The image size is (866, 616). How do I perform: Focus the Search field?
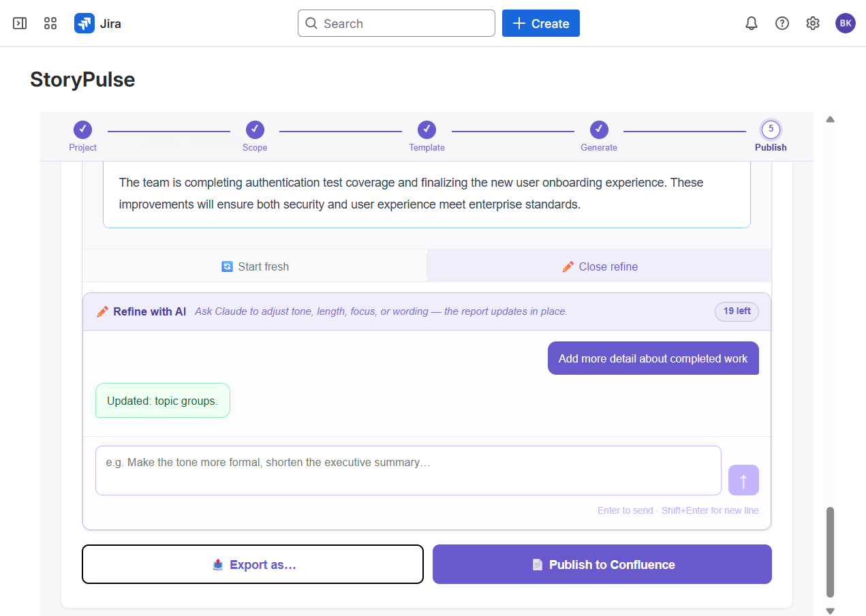click(397, 23)
